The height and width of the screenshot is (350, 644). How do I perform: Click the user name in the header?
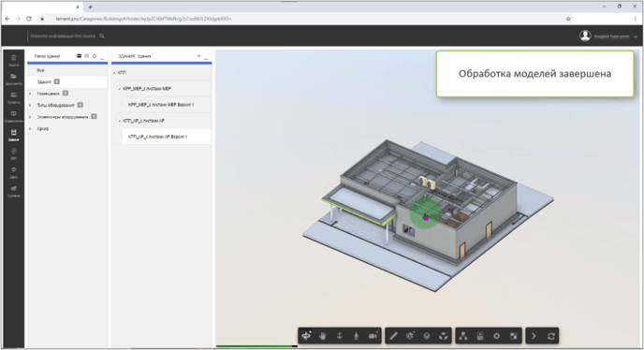click(x=611, y=36)
